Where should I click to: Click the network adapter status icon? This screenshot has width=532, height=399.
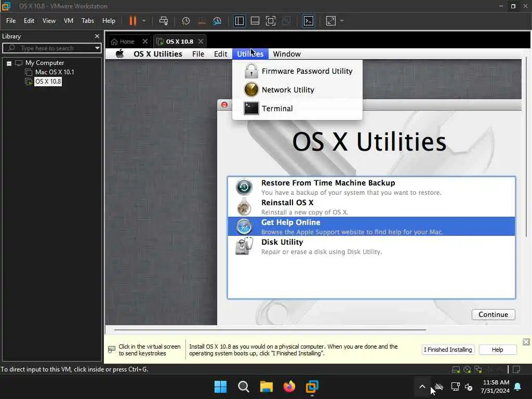point(478,369)
